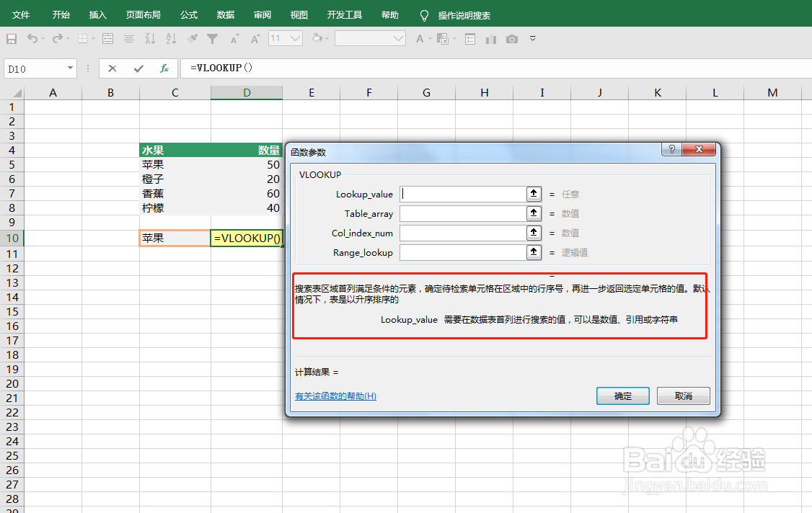
Task: Click the Clear formatting eraser icon
Action: [x=192, y=38]
